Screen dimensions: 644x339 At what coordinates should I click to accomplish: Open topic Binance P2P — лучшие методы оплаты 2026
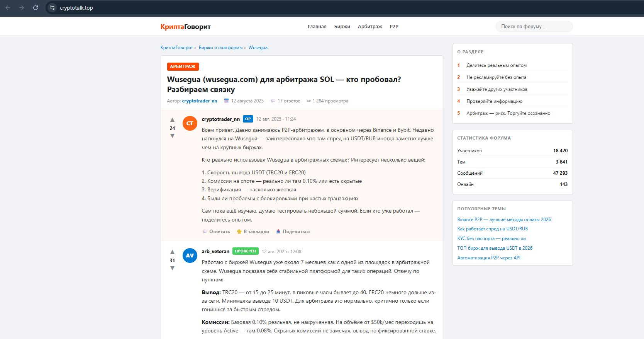[x=504, y=220]
